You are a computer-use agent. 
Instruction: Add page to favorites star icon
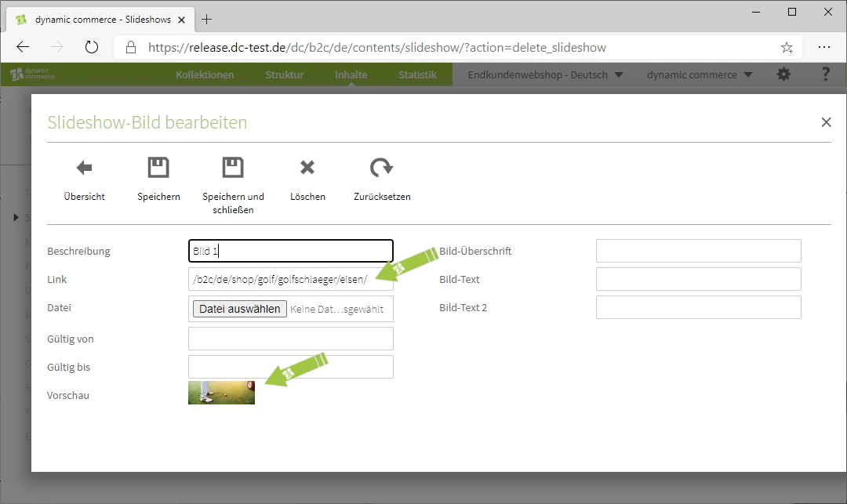click(787, 48)
